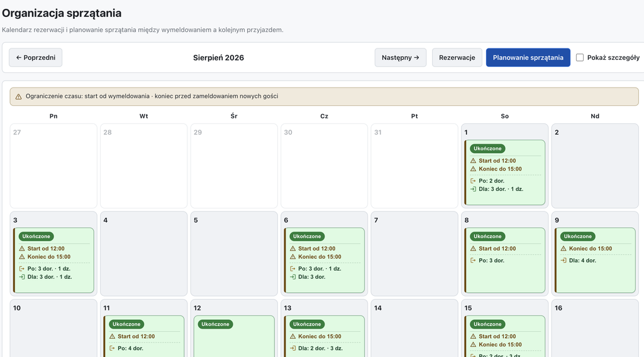The height and width of the screenshot is (357, 644).
Task: Click the 'Ukończone' badge on August 15
Action: click(487, 324)
